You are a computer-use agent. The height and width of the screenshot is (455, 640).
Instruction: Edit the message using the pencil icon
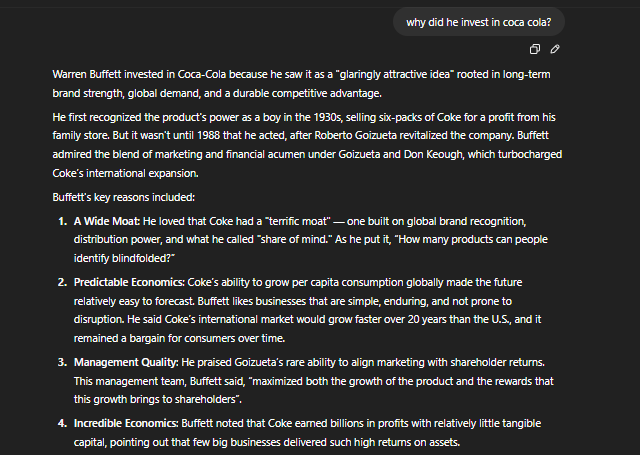tap(555, 49)
